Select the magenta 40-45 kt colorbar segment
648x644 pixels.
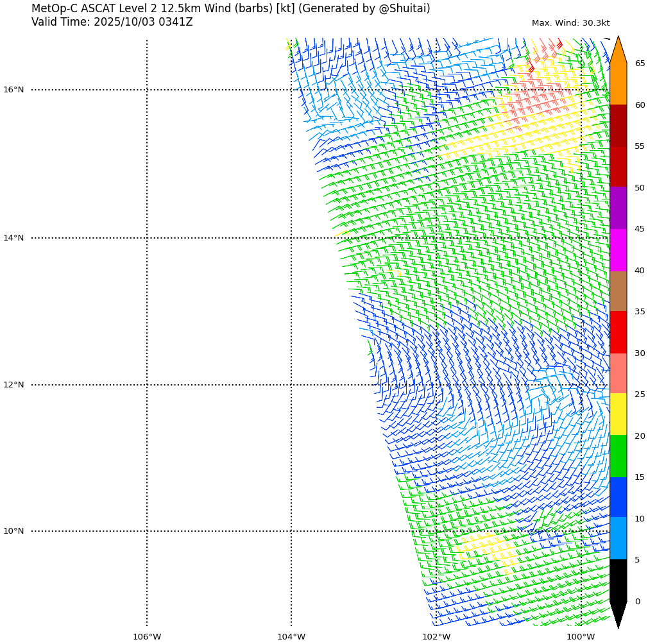pyautogui.click(x=618, y=250)
